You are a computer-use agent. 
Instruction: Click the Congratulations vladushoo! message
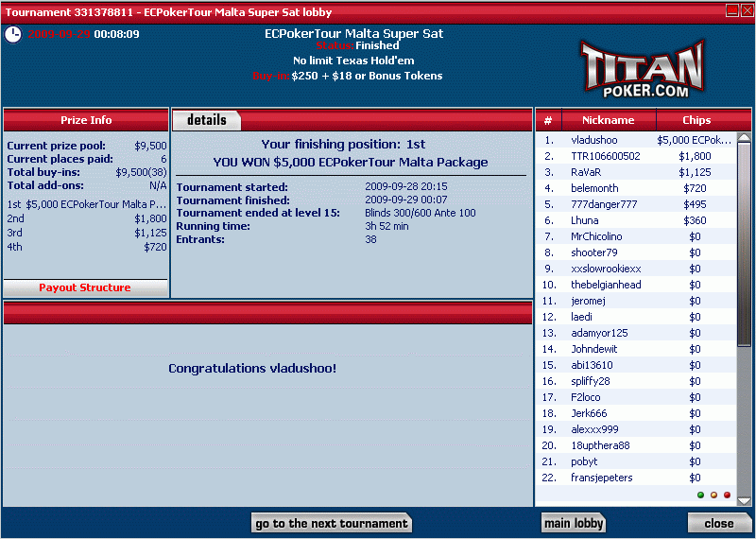click(x=252, y=369)
